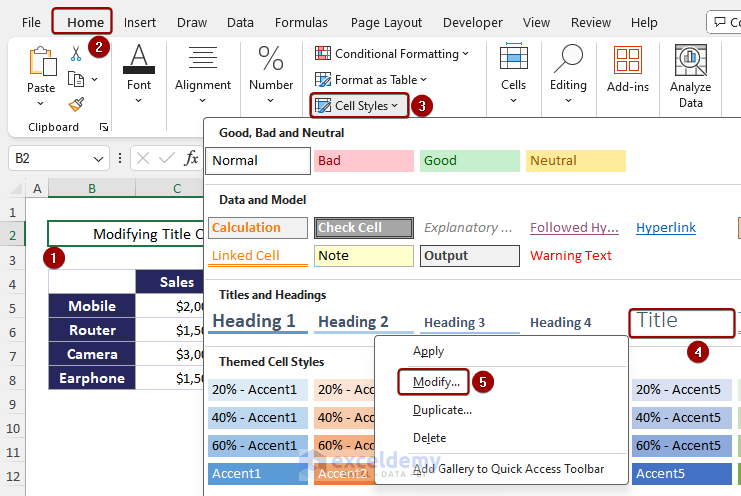Apply the Neutral cell style
The width and height of the screenshot is (741, 496).
576,161
